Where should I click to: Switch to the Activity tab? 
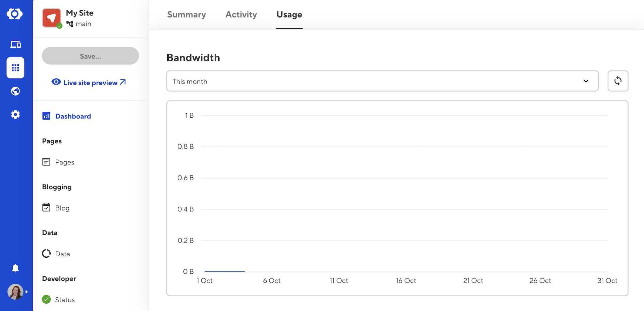pyautogui.click(x=241, y=15)
